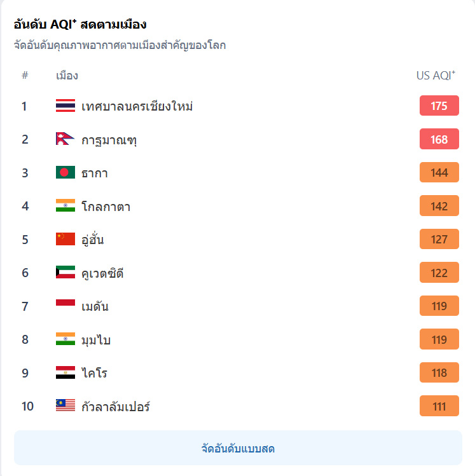
Task: Click the orange 144 AQI badge
Action: [x=439, y=172]
